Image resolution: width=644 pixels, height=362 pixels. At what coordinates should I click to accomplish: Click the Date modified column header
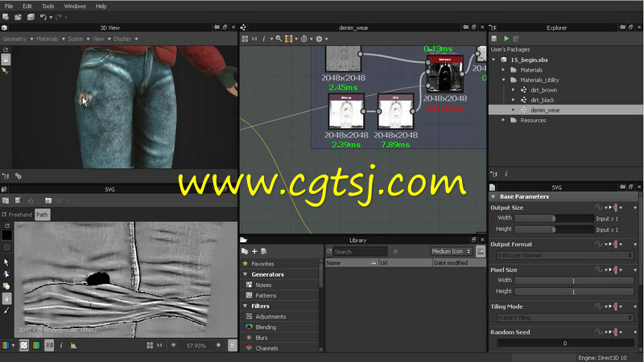point(459,263)
